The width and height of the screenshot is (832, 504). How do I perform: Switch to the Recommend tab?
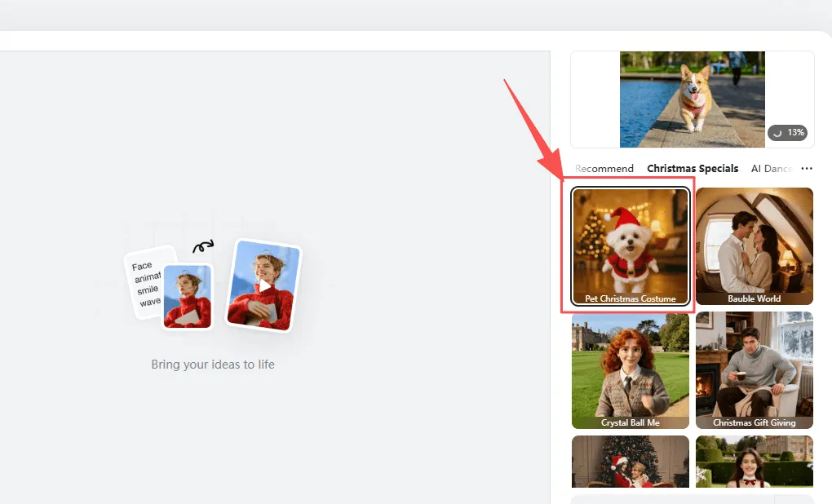pyautogui.click(x=604, y=168)
